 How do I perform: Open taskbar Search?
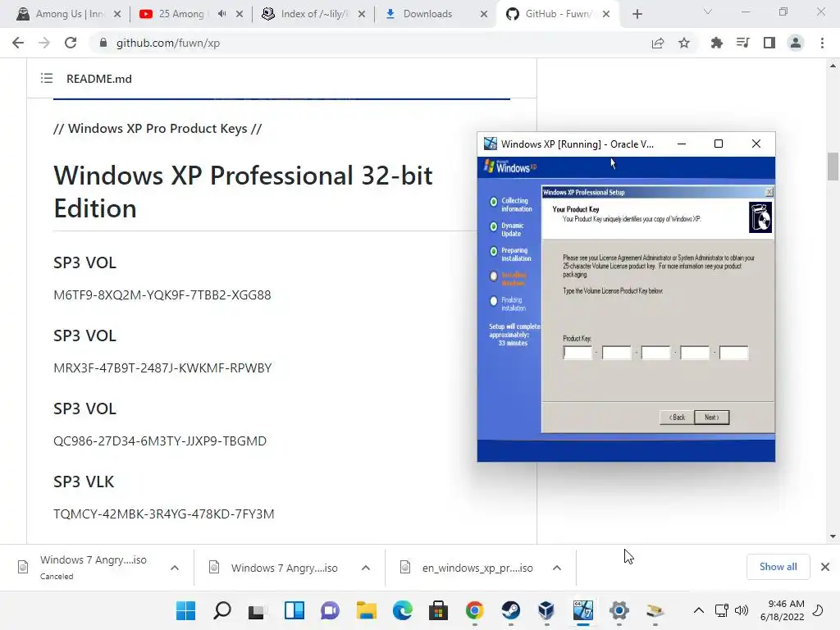221,610
